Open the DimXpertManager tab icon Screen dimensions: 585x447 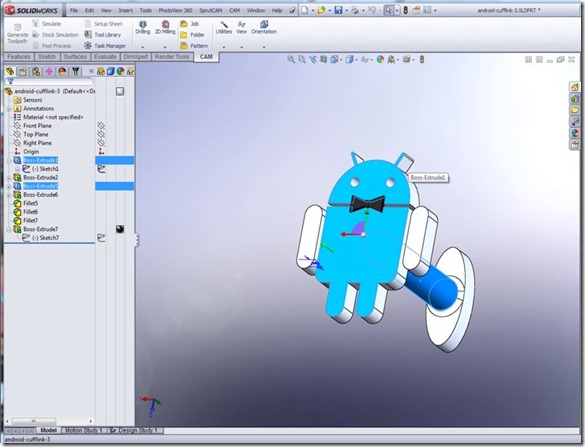click(49, 71)
